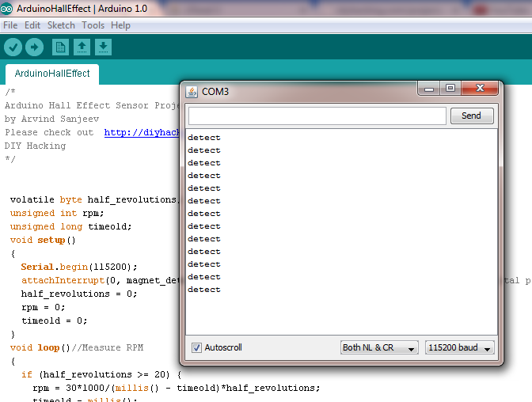Click the 'void setup()' code line

[x=43, y=241]
